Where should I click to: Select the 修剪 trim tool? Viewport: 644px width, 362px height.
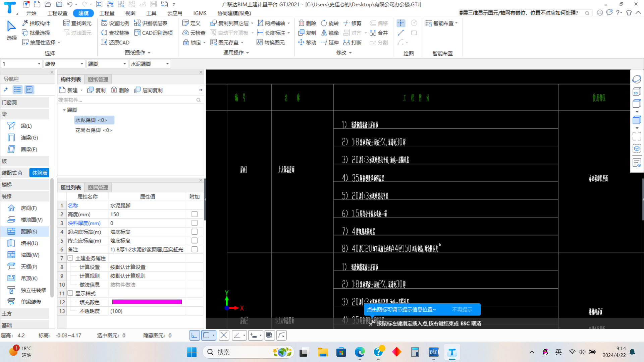pos(353,23)
